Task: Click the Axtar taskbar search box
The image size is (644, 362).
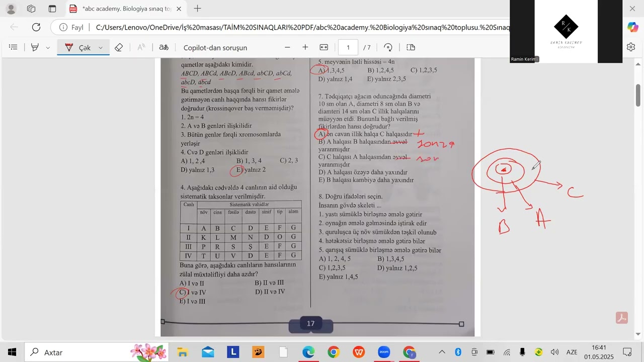Action: tap(97, 352)
